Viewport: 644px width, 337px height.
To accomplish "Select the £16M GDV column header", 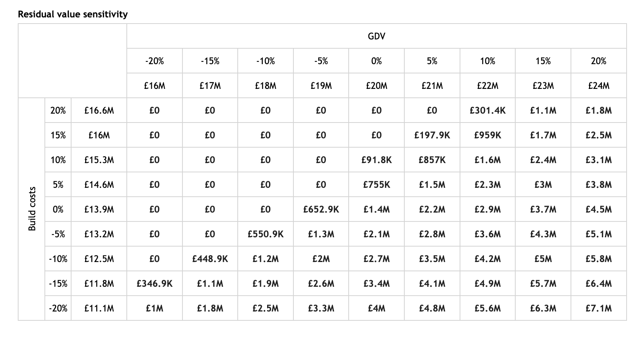I will click(x=154, y=86).
